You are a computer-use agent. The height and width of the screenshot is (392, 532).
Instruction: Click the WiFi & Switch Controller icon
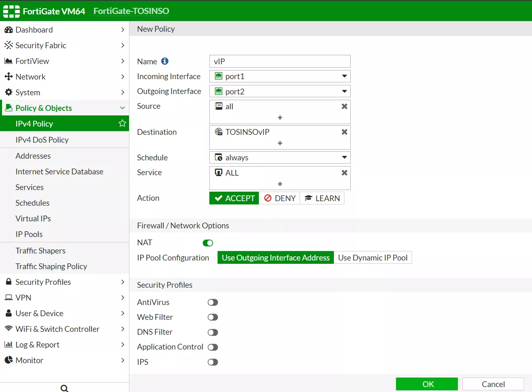point(8,329)
